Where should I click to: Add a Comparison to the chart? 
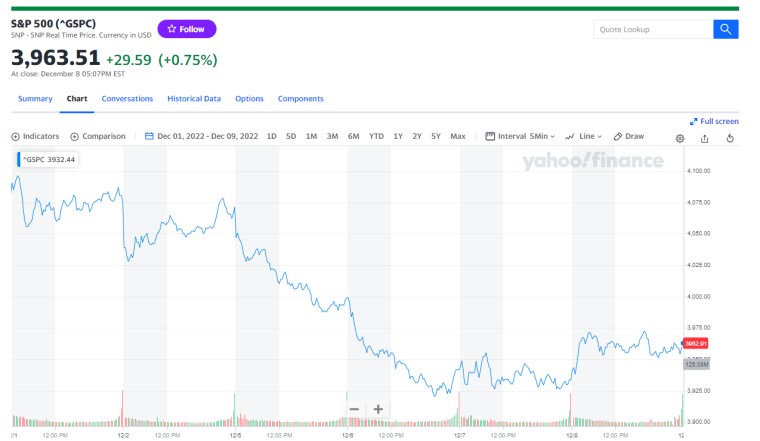tap(98, 137)
